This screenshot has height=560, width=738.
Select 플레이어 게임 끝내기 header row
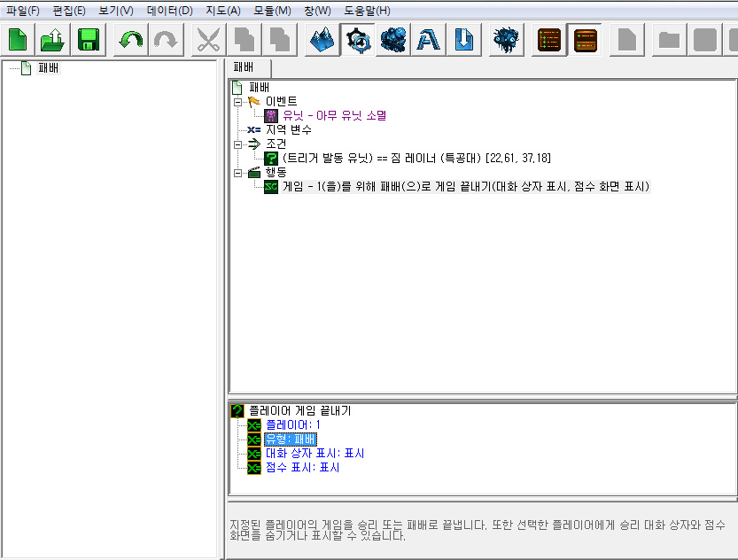[x=299, y=411]
